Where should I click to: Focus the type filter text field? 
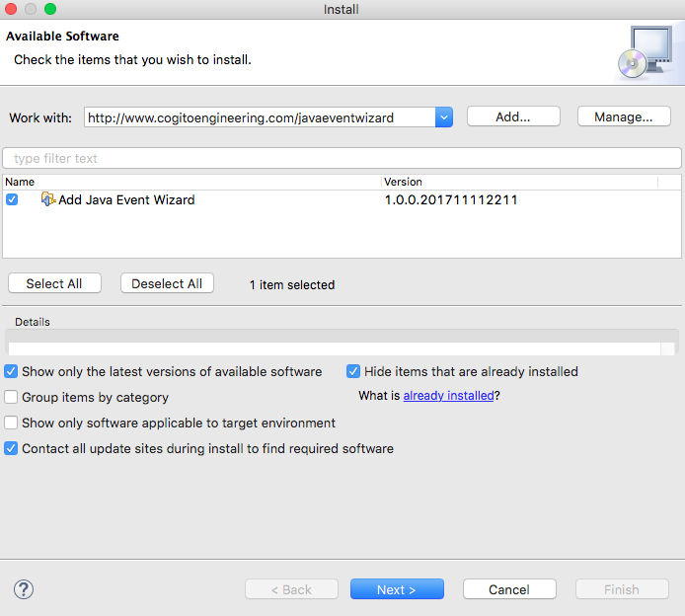(342, 158)
